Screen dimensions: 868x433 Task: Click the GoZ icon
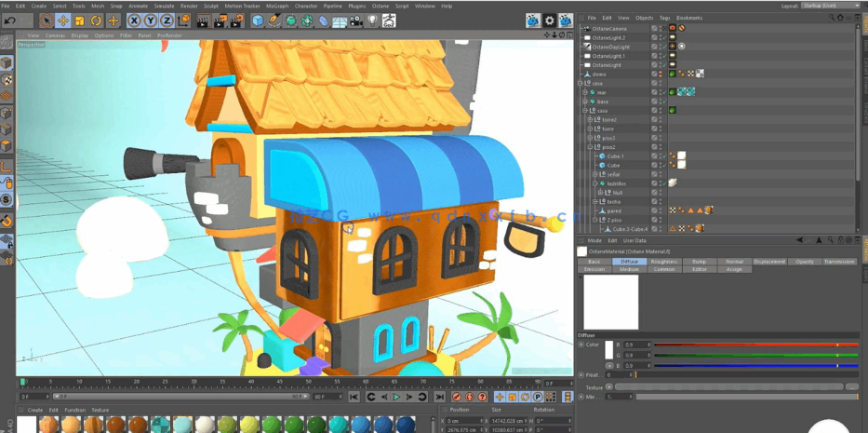389,21
